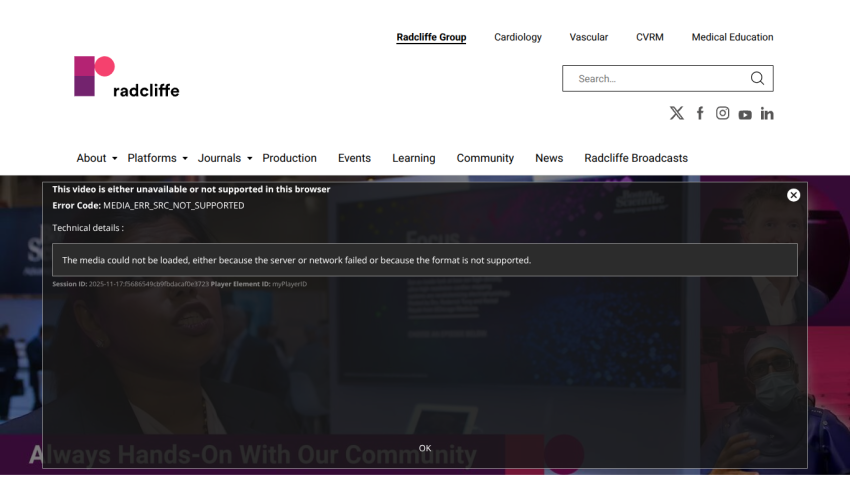Expand the About dropdown arrow
The image size is (850, 478).
click(114, 158)
